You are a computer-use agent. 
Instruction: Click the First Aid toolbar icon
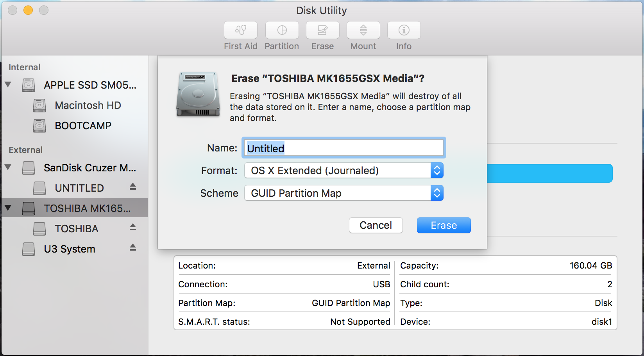[241, 30]
